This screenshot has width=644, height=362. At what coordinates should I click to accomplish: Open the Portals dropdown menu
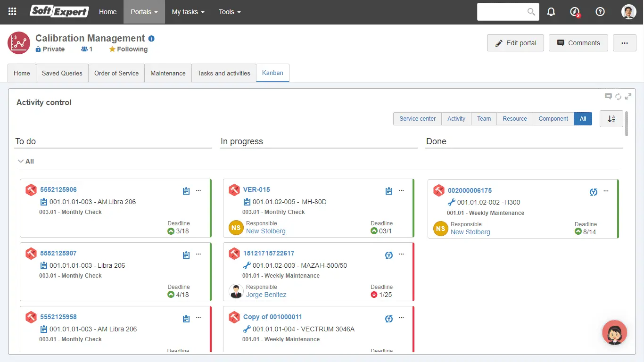144,12
